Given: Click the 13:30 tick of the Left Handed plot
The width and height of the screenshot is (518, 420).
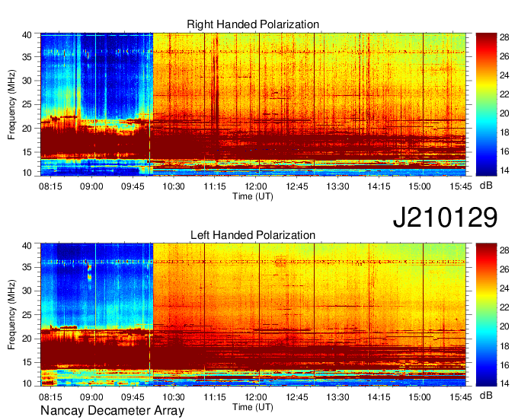Looking at the screenshot, I should [337, 397].
